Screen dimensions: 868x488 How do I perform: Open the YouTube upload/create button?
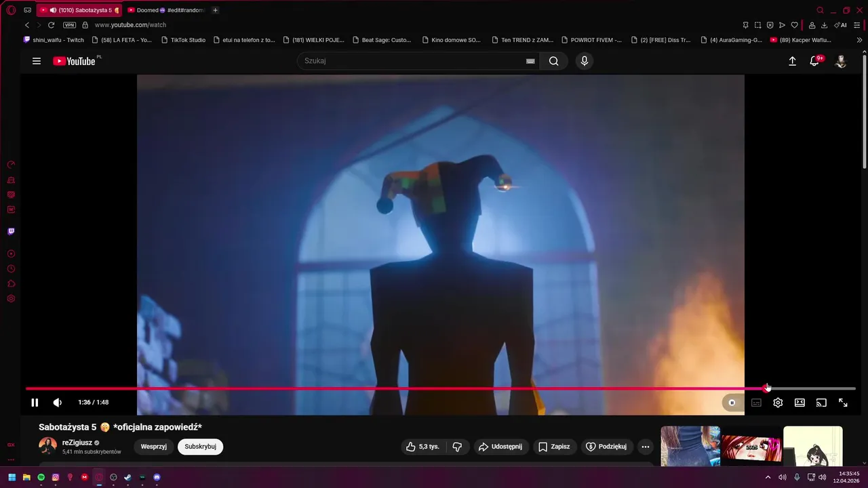tap(792, 61)
